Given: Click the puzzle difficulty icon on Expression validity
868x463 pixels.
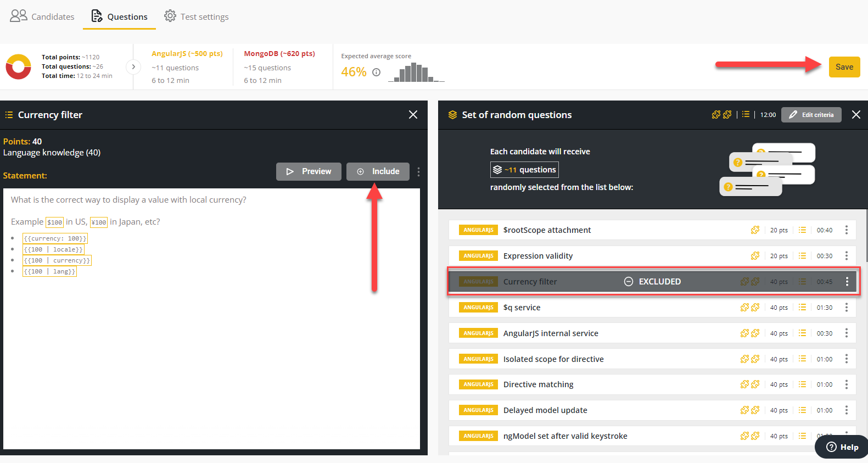Looking at the screenshot, I should pos(755,256).
